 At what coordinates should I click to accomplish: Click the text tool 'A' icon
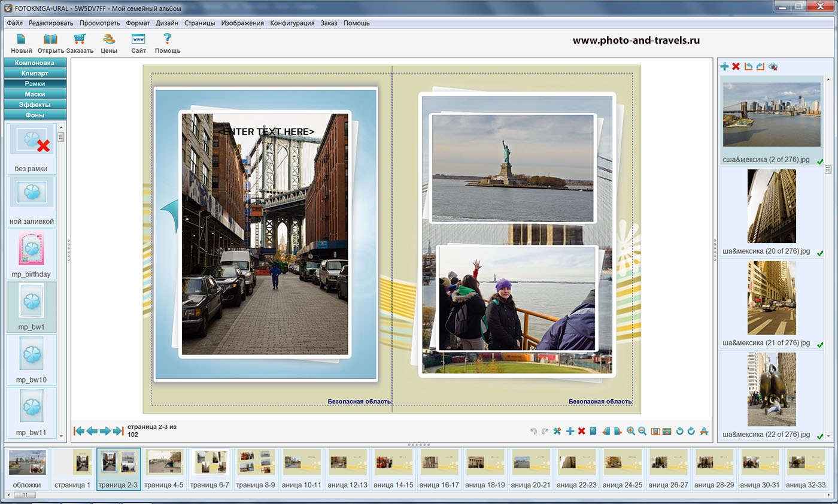[x=704, y=431]
